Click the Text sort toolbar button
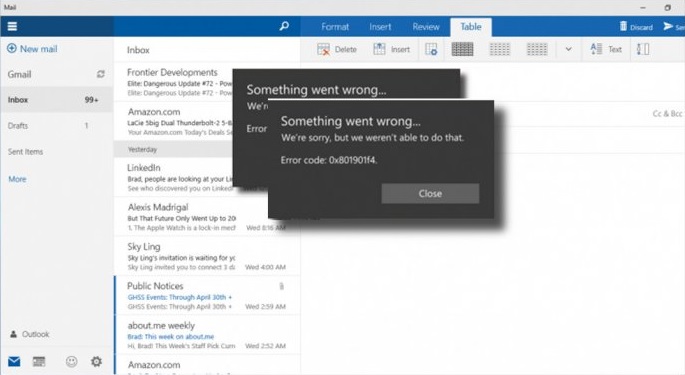The width and height of the screenshot is (685, 375). coord(605,49)
